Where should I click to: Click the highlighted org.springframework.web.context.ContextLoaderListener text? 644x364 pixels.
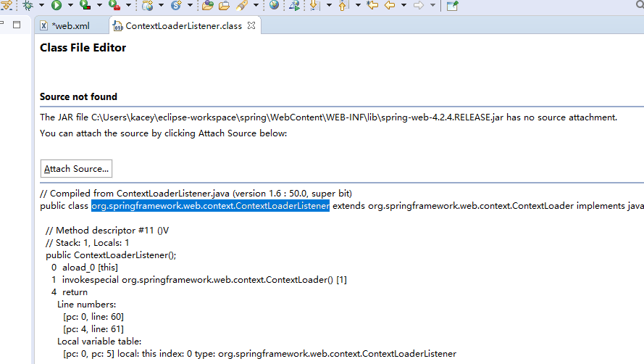coord(210,206)
